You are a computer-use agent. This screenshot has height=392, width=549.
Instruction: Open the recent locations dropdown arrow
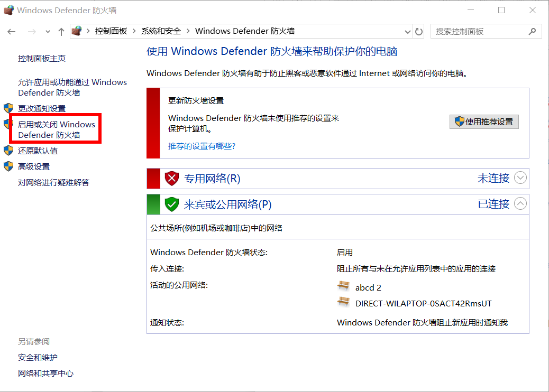click(x=48, y=32)
